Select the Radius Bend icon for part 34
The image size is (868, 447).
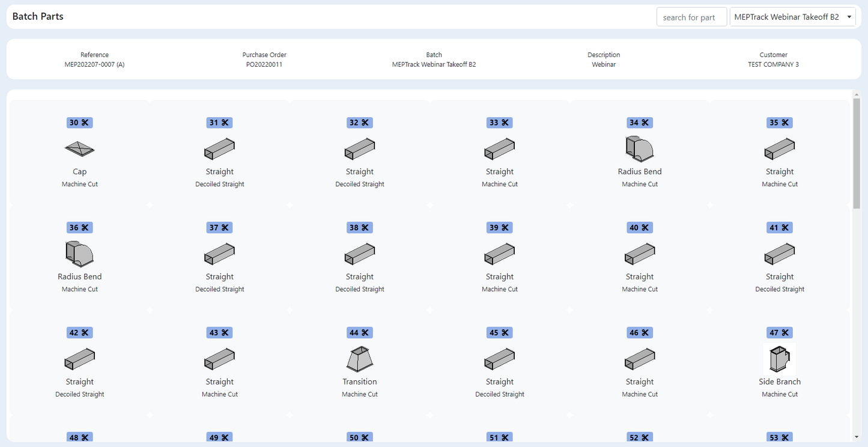pos(639,148)
